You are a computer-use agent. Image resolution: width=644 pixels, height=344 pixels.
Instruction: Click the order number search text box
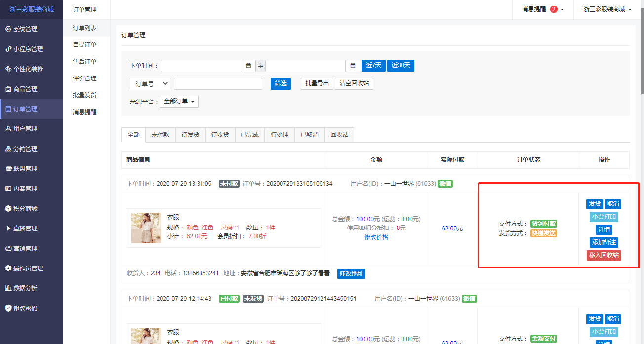tap(218, 84)
